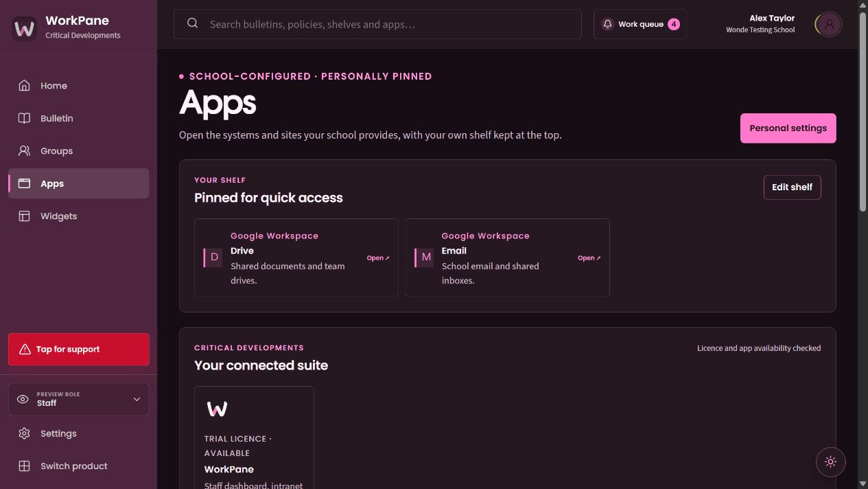Screen dimensions: 868x489
Task: Click the WorkPane trial licence card title
Action: coord(229,469)
